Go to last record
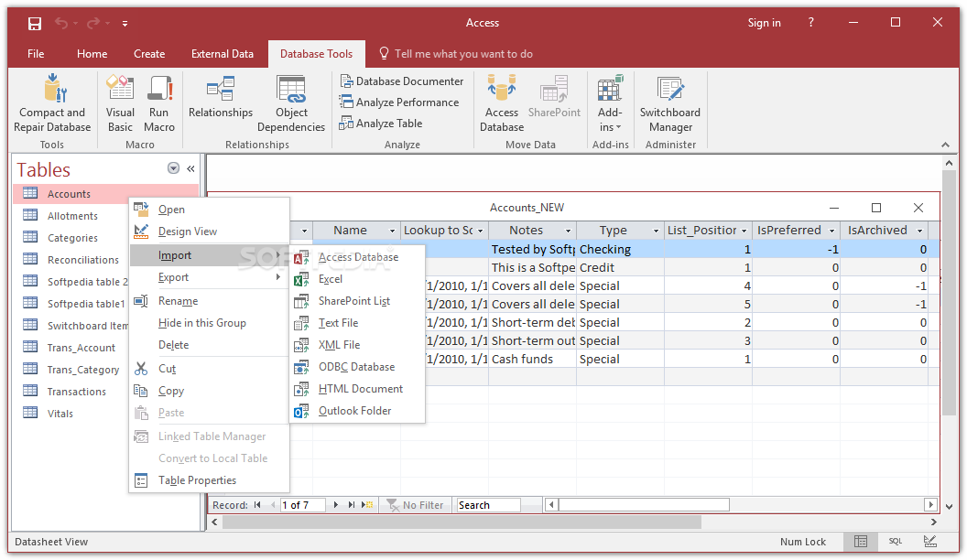967x560 pixels. tap(352, 505)
